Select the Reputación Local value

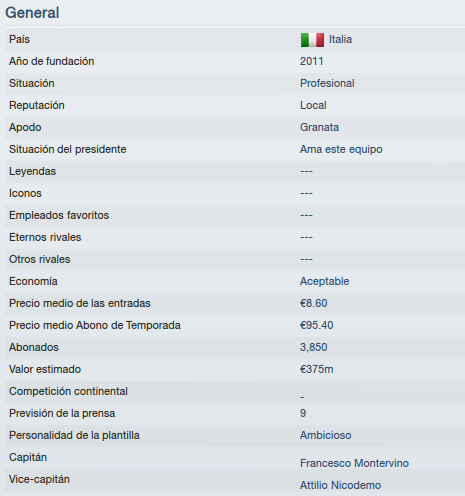tap(313, 105)
